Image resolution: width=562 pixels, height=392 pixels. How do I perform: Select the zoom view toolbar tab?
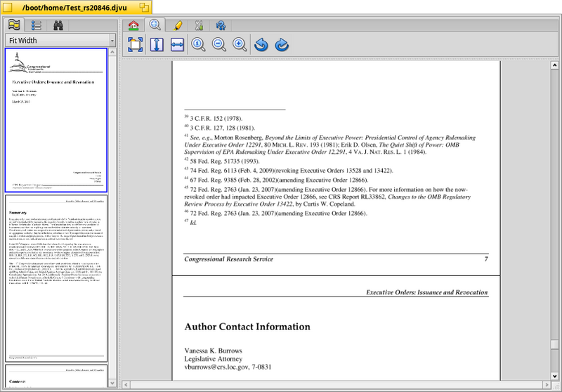pyautogui.click(x=155, y=25)
